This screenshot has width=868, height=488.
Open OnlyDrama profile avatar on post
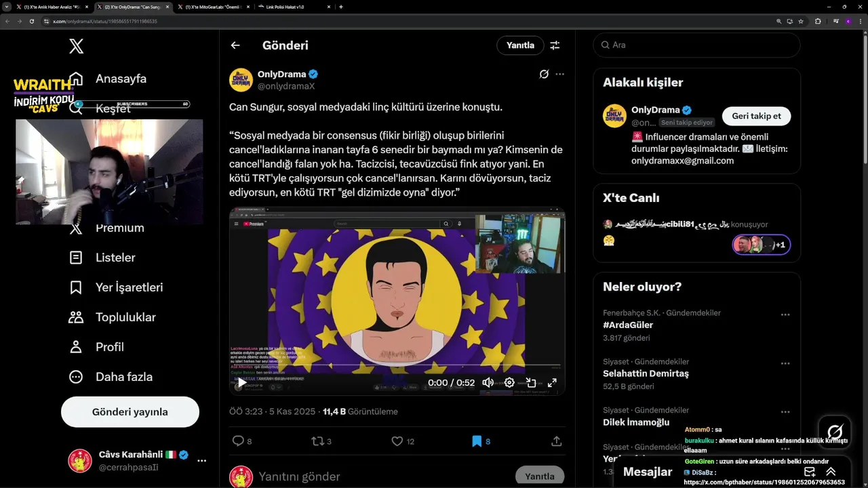[241, 80]
